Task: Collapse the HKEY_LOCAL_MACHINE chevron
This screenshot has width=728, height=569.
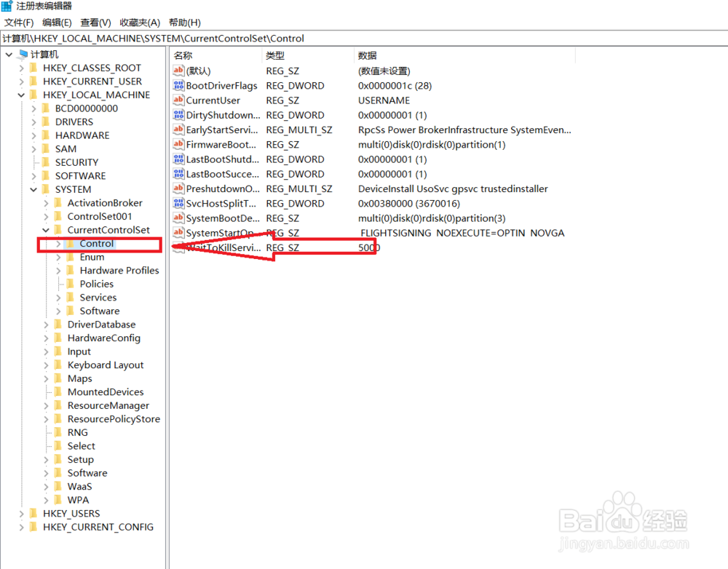Action: (21, 95)
